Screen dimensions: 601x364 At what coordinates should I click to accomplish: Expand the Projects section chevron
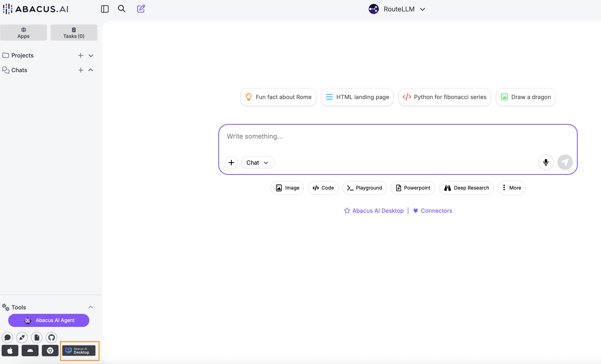coord(91,56)
